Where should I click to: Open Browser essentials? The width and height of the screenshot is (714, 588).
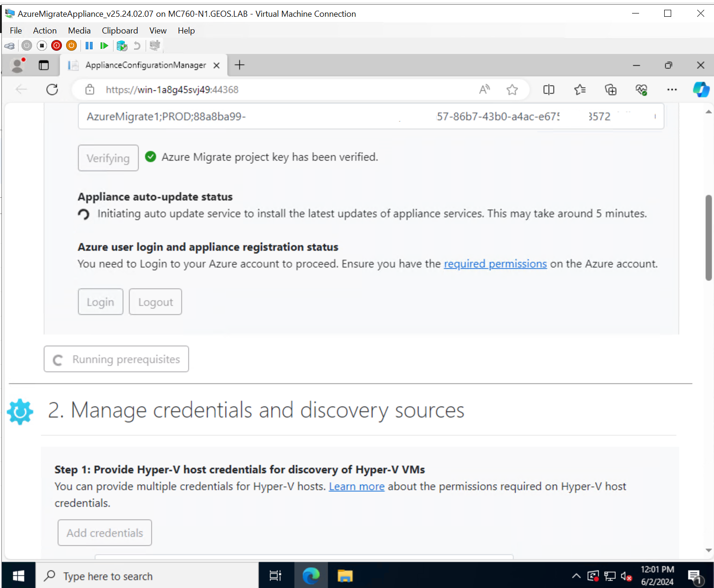(641, 89)
